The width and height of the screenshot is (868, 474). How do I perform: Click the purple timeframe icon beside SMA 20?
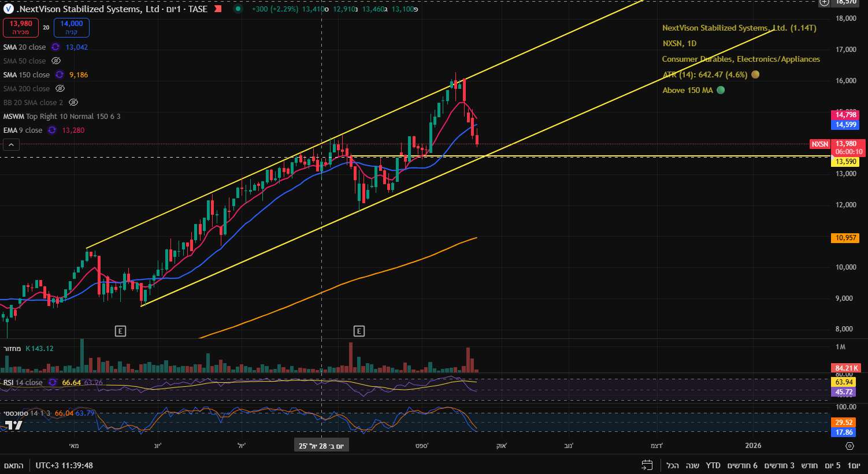tap(55, 47)
